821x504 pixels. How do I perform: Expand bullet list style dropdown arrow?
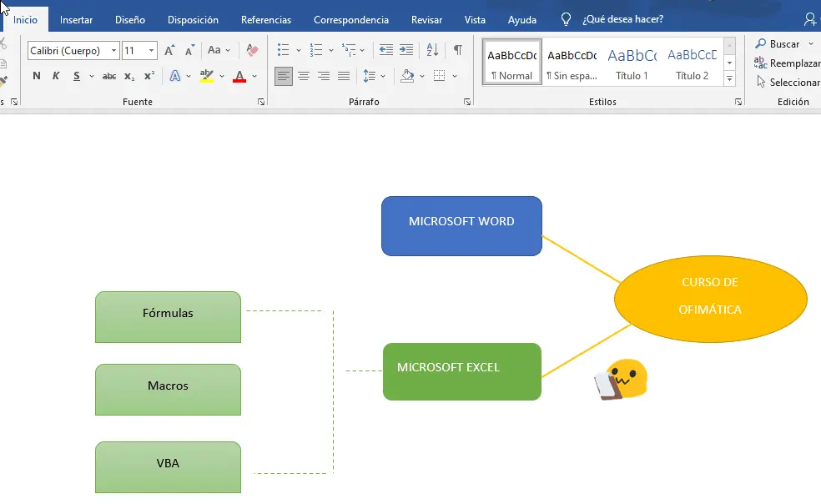(x=299, y=50)
